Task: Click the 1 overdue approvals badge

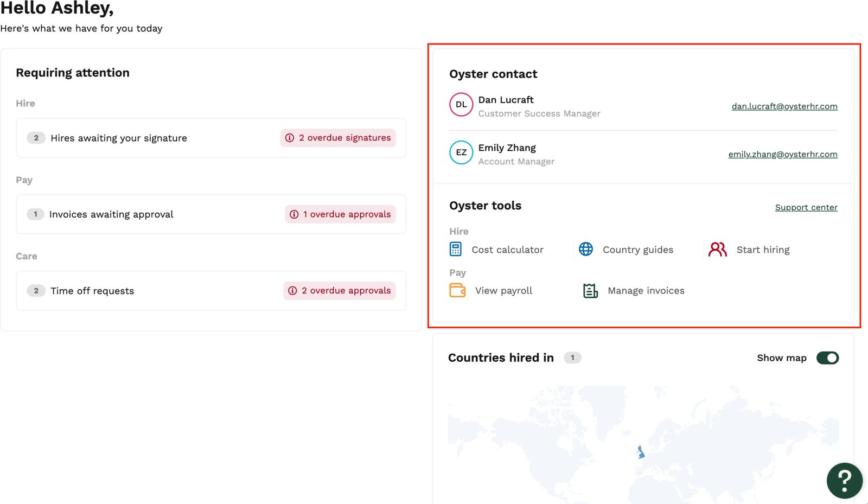Action: point(340,214)
